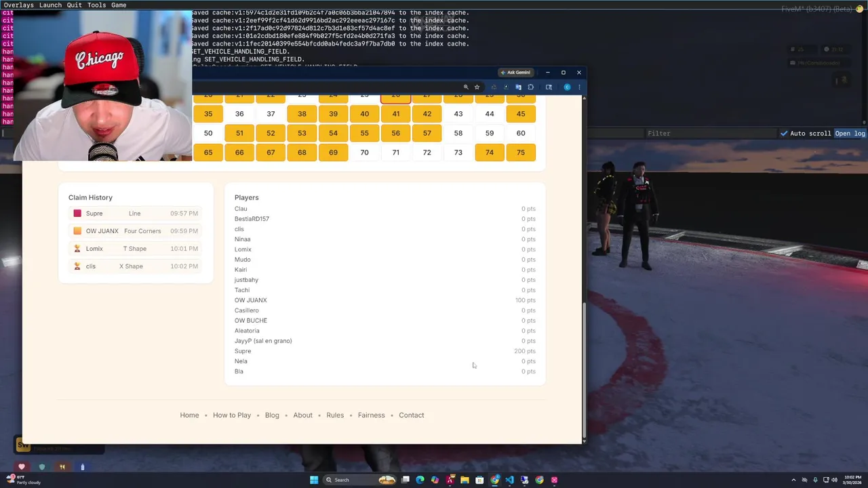
Task: Click the taskbar Task View icon
Action: pyautogui.click(x=405, y=480)
